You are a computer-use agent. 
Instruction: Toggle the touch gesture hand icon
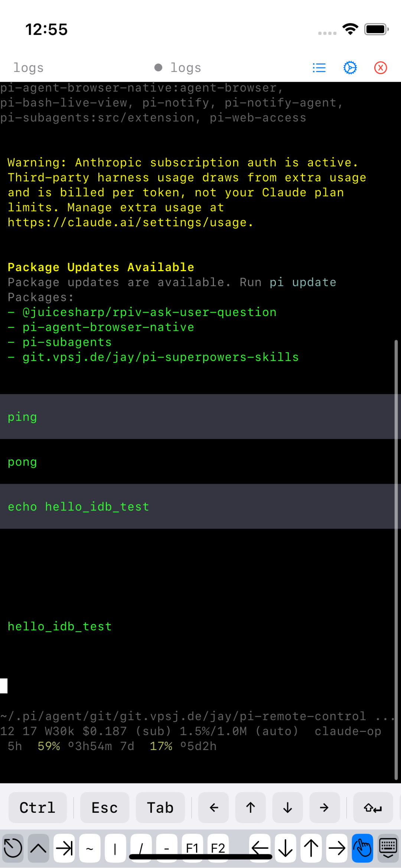[x=362, y=848]
